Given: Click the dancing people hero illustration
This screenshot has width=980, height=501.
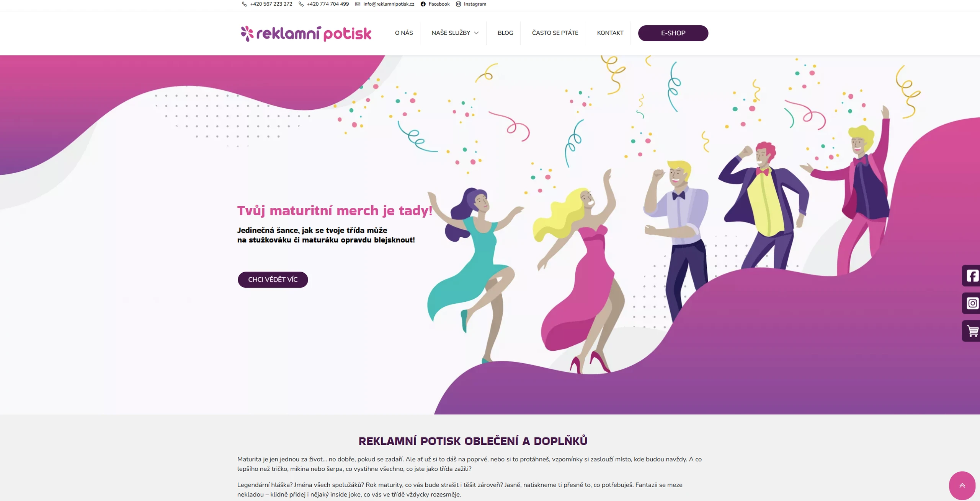Looking at the screenshot, I should click(x=658, y=237).
